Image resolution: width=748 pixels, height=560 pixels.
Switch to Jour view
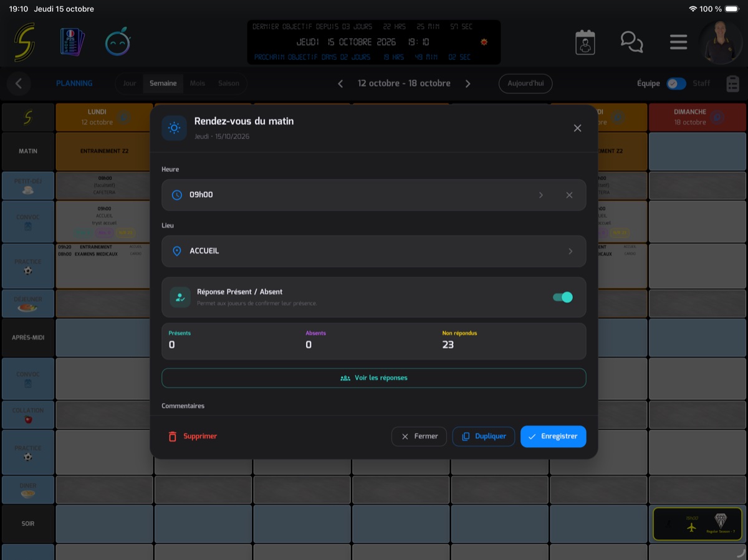click(x=130, y=83)
